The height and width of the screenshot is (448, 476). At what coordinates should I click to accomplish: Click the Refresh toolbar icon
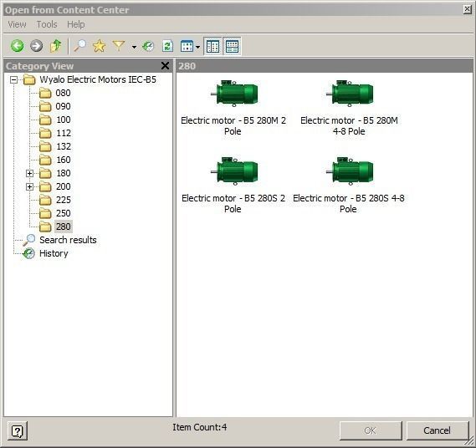pos(167,46)
